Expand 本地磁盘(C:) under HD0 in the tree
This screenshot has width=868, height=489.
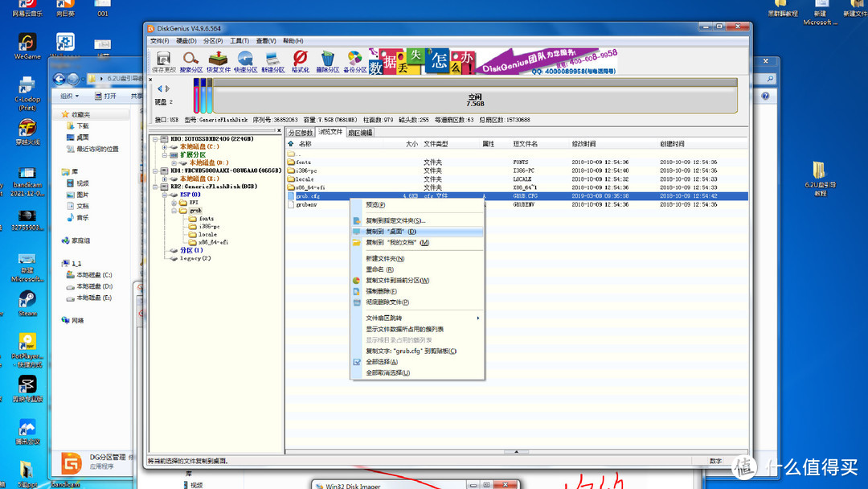(164, 147)
